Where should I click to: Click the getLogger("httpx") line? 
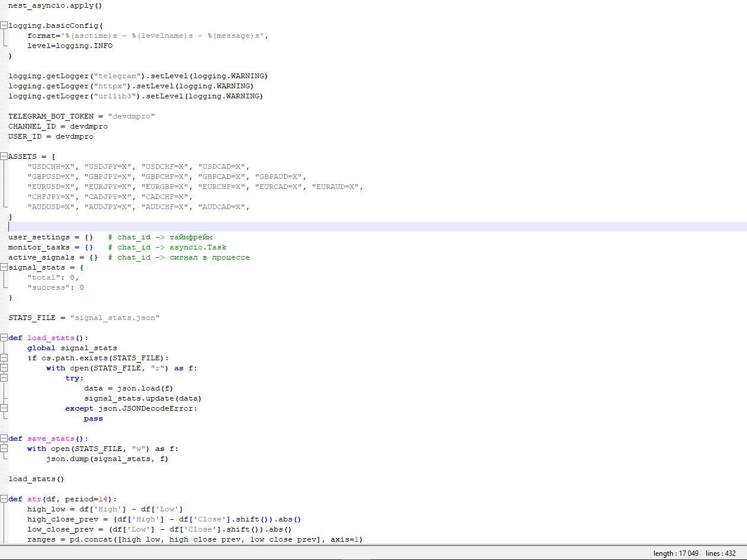click(131, 86)
